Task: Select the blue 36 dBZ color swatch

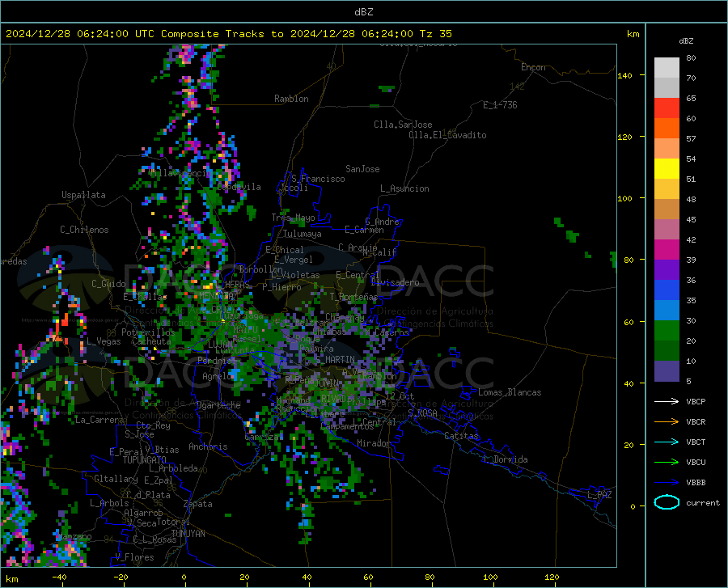Action: click(667, 290)
